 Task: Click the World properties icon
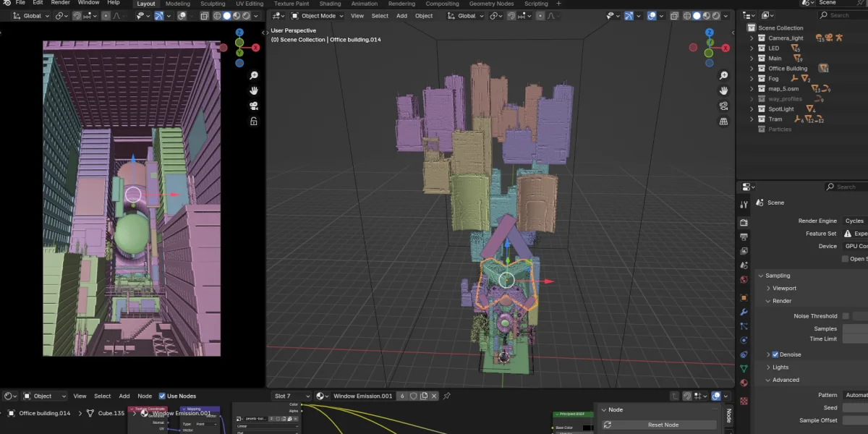pyautogui.click(x=745, y=279)
